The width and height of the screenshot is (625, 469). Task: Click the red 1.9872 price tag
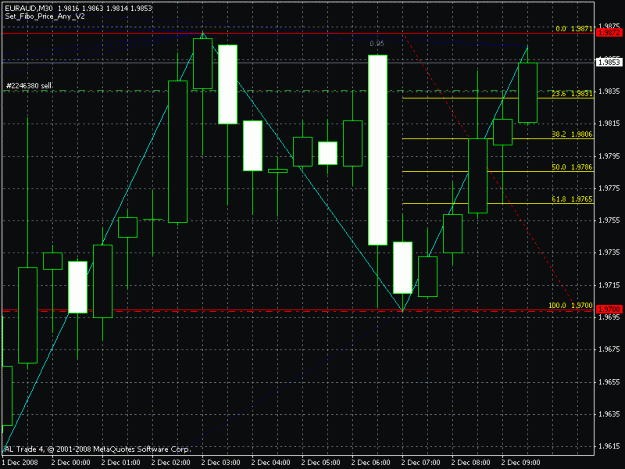coord(609,33)
